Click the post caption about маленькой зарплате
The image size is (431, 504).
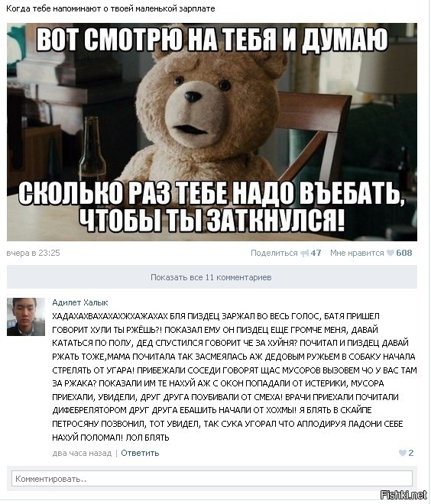[111, 8]
